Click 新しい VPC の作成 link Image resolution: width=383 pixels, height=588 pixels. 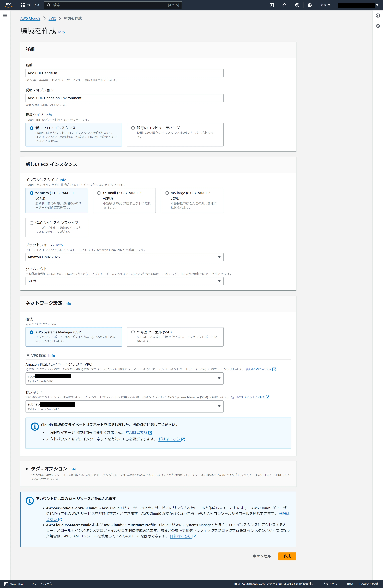pos(258,369)
